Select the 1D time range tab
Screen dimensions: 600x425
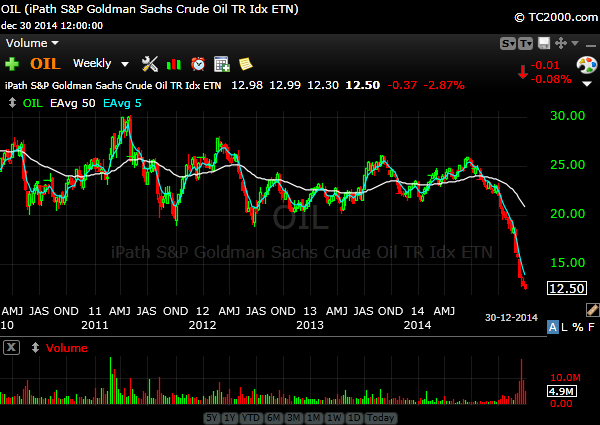pos(354,418)
